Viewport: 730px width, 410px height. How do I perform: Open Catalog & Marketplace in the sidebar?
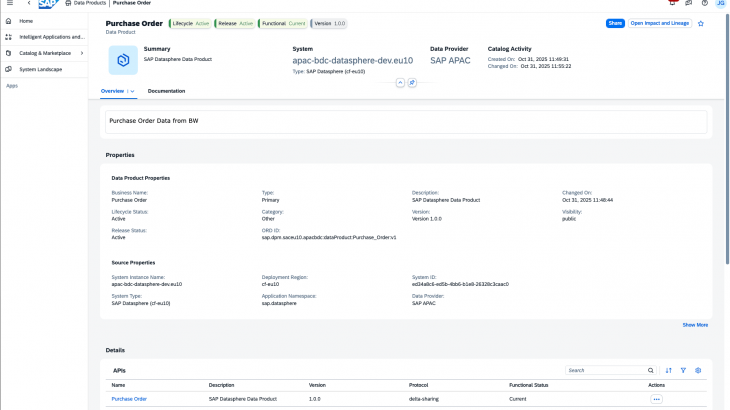44,53
